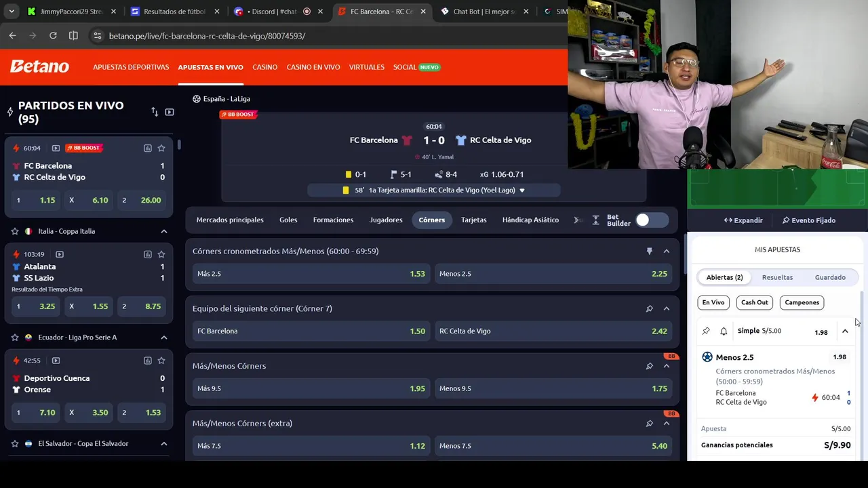Filter bets by En Vivo
Viewport: 868px width, 488px height.
pos(713,302)
